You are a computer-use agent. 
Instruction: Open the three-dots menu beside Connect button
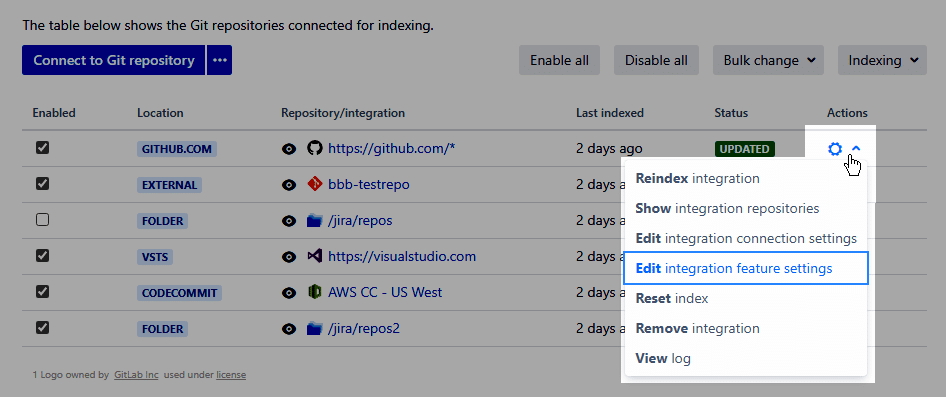click(220, 60)
